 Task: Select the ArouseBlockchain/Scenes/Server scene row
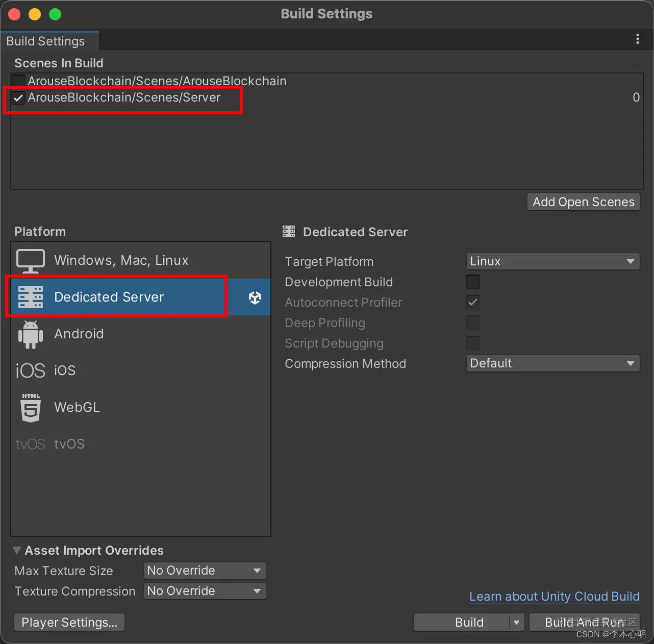tap(326, 97)
